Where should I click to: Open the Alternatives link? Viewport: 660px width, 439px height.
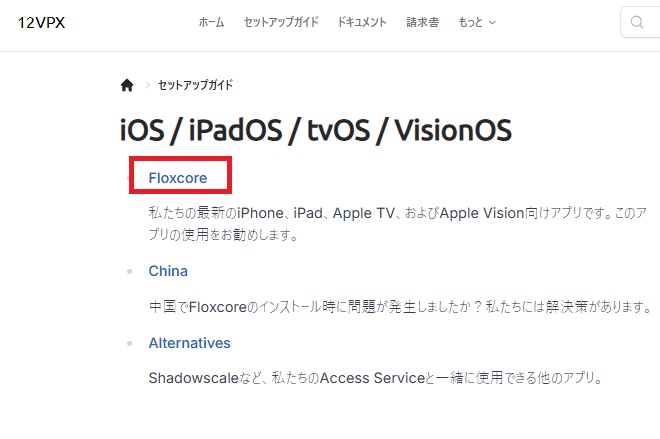189,343
